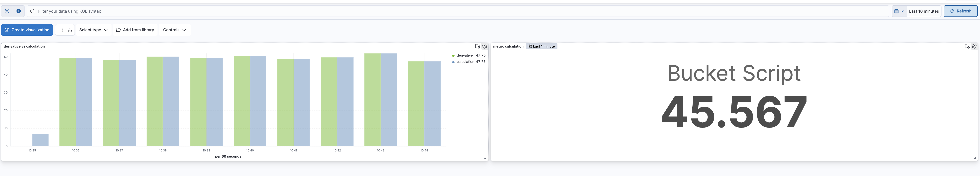Image resolution: width=980 pixels, height=176 pixels.
Task: Click the 'per 60 seconds' axis title
Action: pos(228,157)
